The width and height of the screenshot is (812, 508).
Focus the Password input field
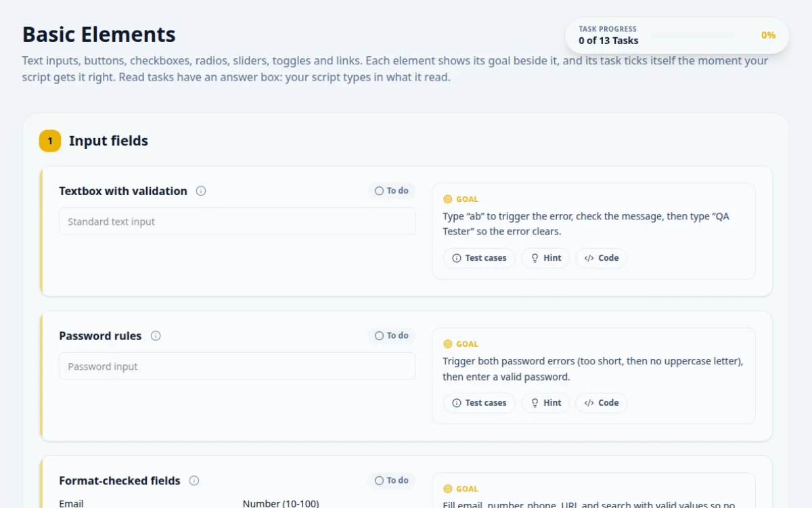pyautogui.click(x=237, y=366)
